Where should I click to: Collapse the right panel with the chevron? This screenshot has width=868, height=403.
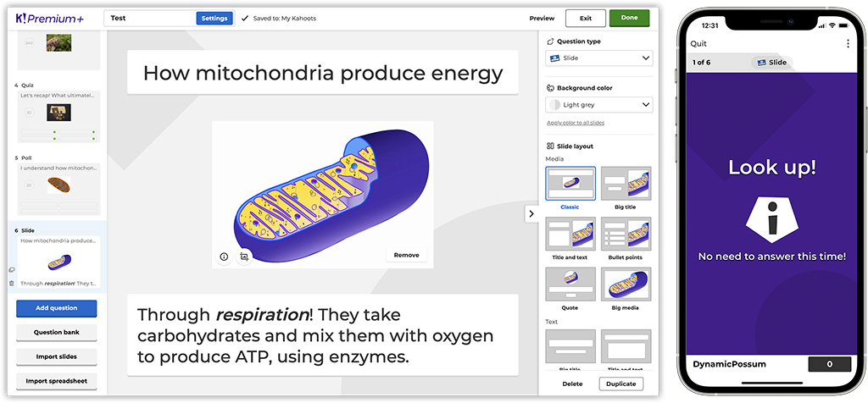531,213
